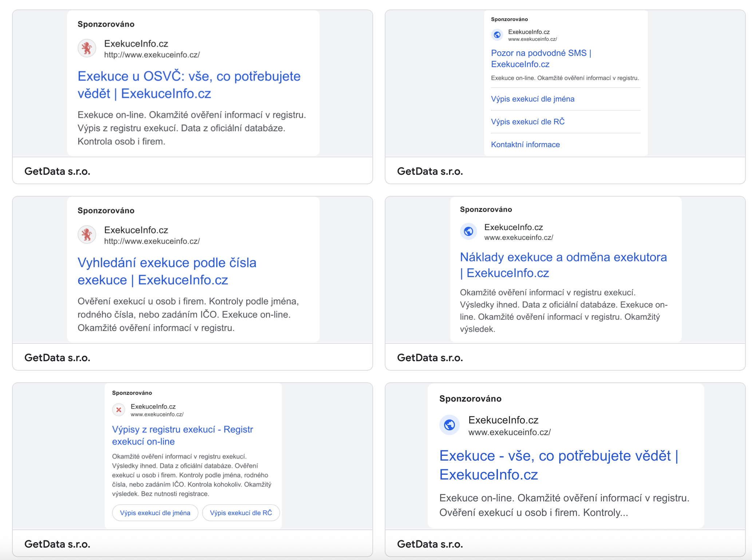The height and width of the screenshot is (560, 752).
Task: Open 'Pozor na podvodné SMS' headline
Action: click(541, 59)
